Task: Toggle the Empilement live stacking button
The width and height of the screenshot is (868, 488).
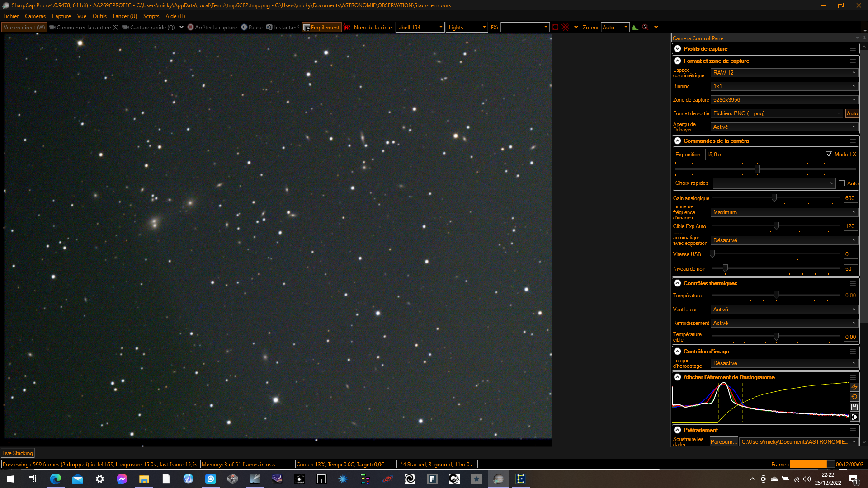Action: pyautogui.click(x=321, y=28)
